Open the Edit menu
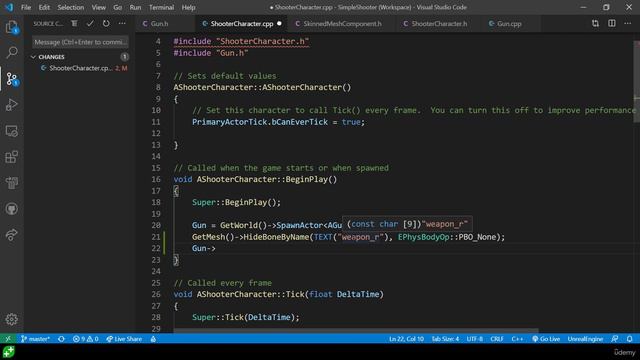640x360 pixels. click(44, 7)
